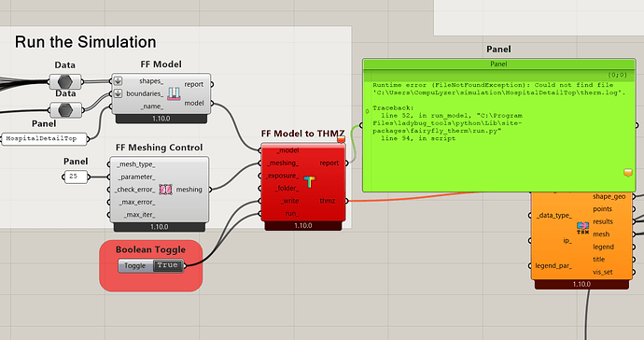Click the FF Model component icon
Image resolution: width=644 pixels, height=340 pixels.
point(174,93)
